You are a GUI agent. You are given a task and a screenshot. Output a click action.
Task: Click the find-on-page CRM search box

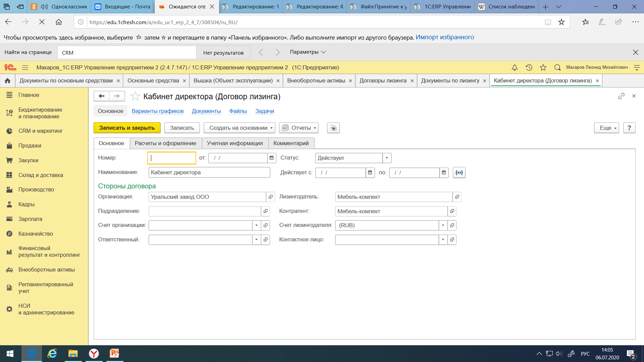click(127, 53)
